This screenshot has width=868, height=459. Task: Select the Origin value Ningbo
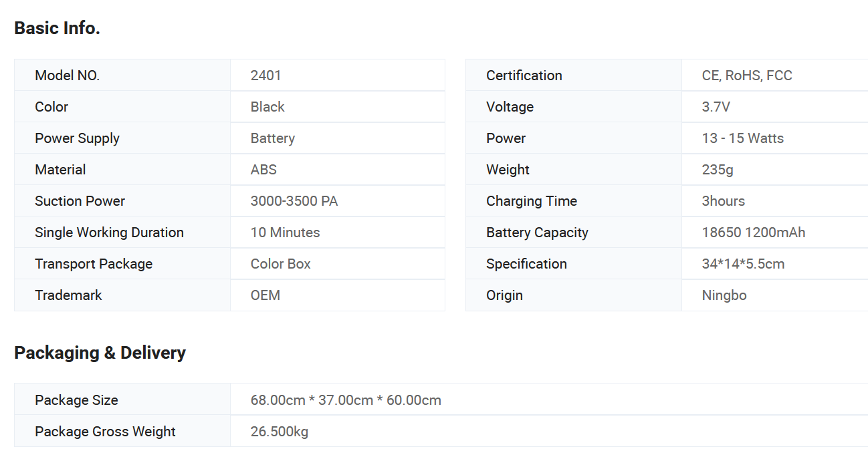click(724, 295)
